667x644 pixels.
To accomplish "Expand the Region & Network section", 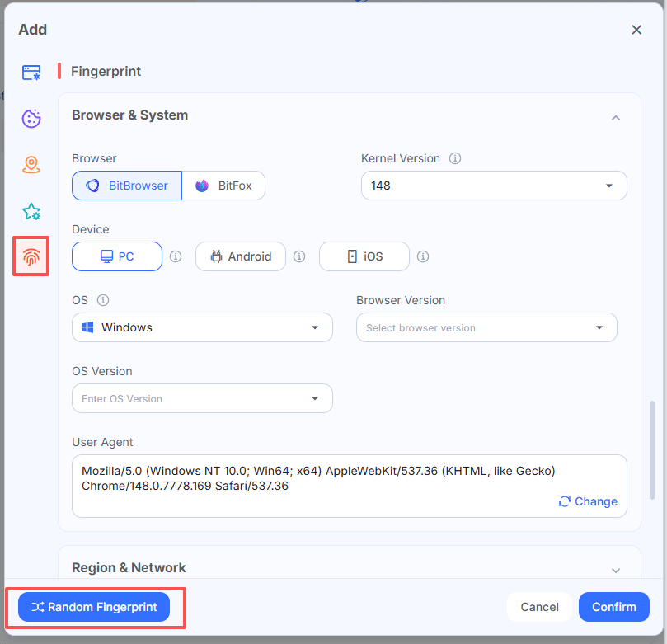I will point(616,570).
